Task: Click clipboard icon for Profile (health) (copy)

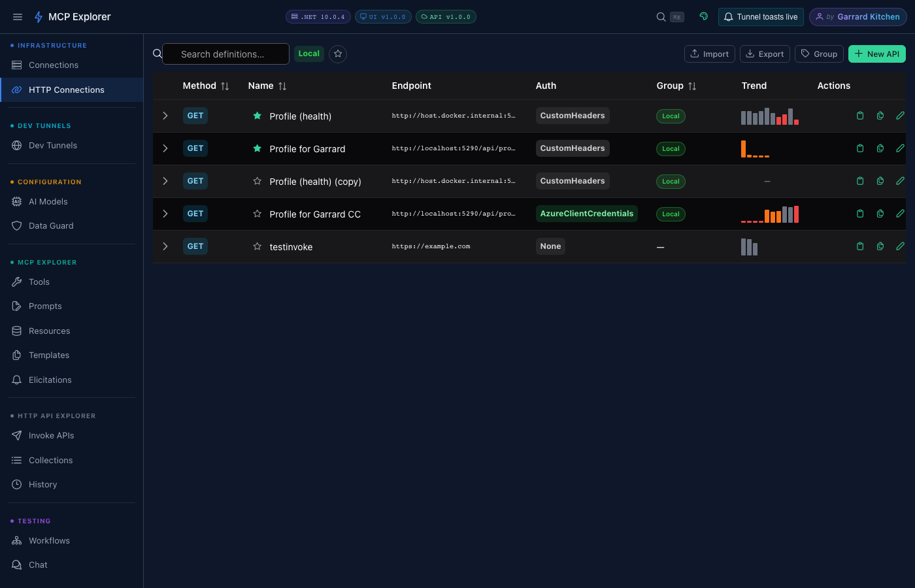Action: (x=860, y=181)
